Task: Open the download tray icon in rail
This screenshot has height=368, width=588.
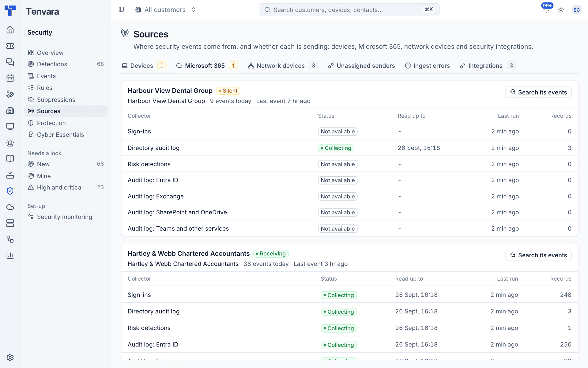Action: point(10,175)
